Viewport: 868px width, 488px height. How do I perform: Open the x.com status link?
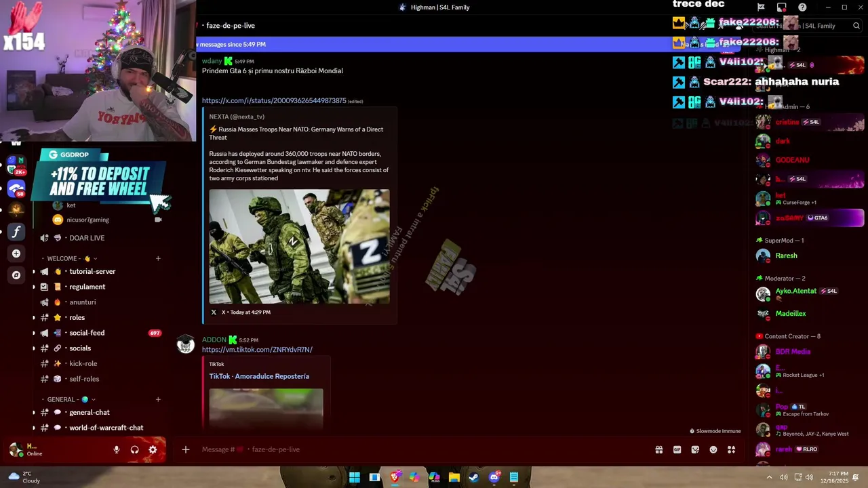(x=274, y=100)
